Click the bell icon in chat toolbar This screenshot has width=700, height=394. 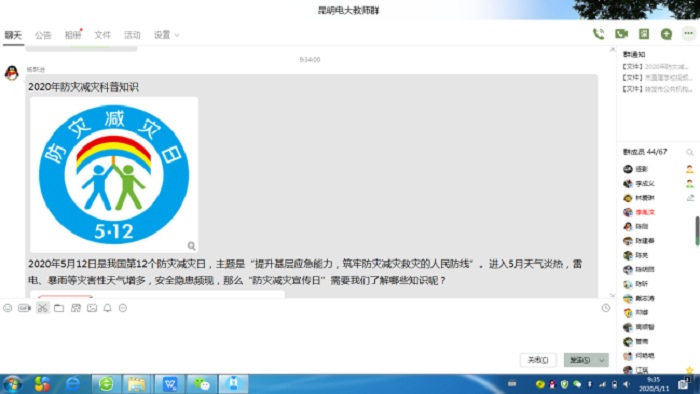coord(108,308)
